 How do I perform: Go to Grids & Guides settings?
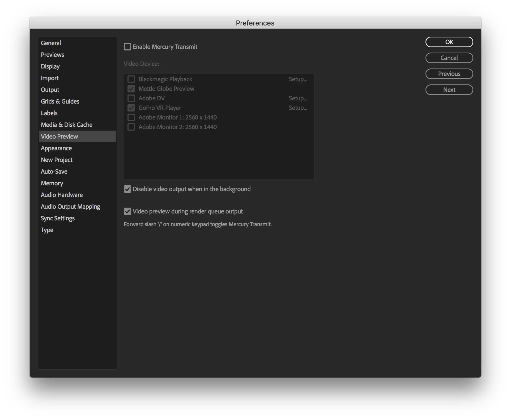coord(60,101)
